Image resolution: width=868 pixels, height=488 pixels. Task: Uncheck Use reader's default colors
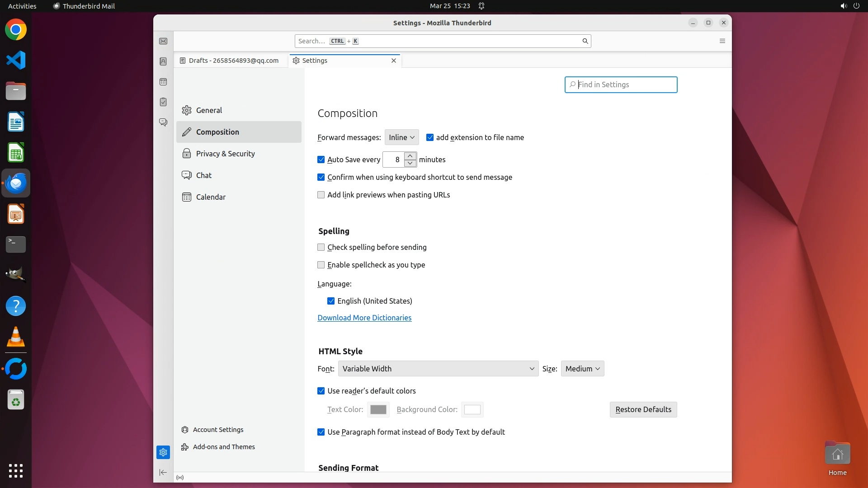pos(321,391)
